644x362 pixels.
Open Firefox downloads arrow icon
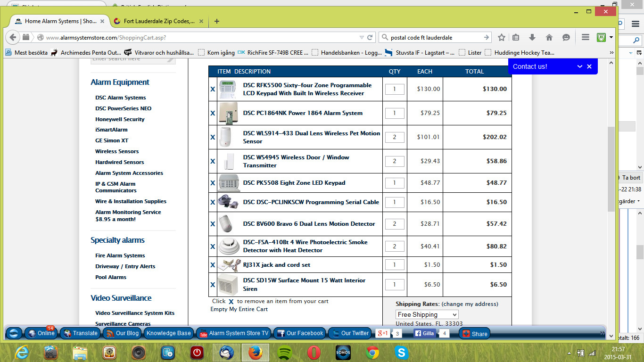coord(532,37)
